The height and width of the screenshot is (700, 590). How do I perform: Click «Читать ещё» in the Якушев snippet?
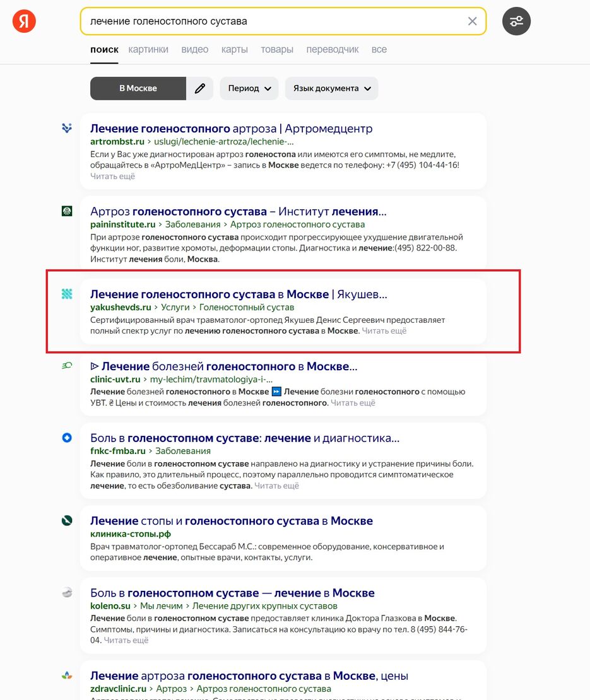point(384,331)
